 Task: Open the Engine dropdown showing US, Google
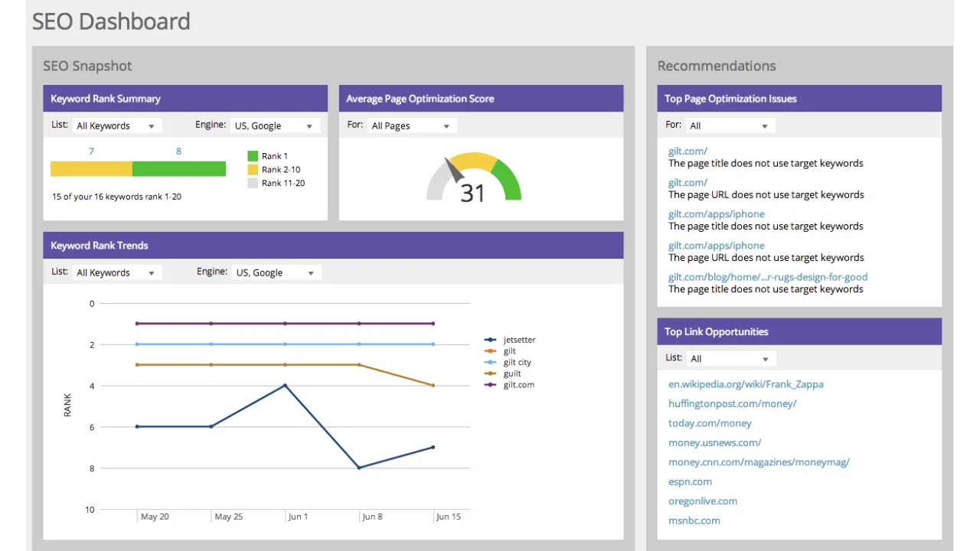pos(273,126)
